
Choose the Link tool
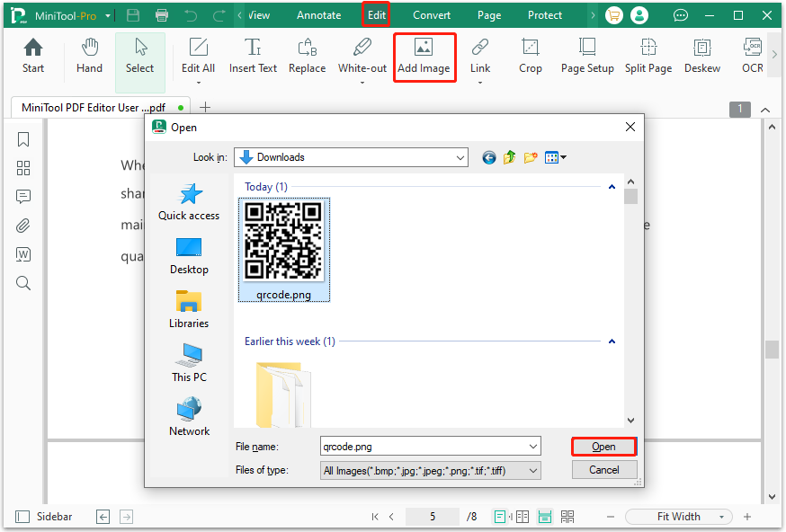coord(479,56)
